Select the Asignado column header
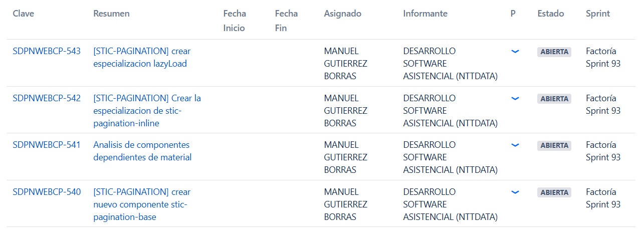Image resolution: width=644 pixels, height=231 pixels. (343, 14)
